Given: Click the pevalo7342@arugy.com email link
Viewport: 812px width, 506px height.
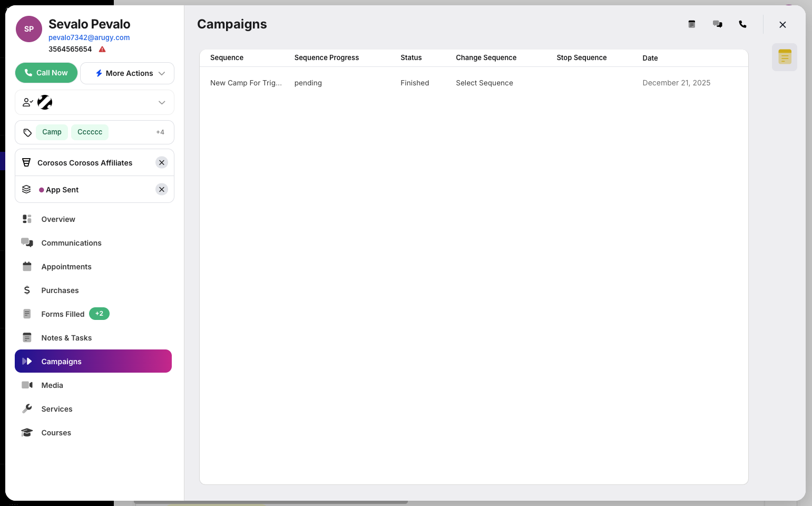Looking at the screenshot, I should click(x=89, y=37).
